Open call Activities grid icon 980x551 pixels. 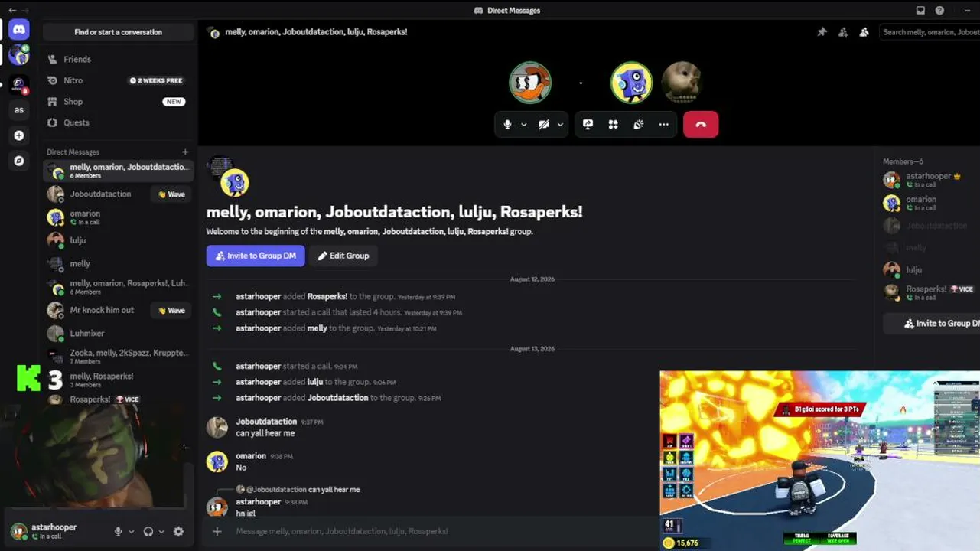(x=613, y=124)
